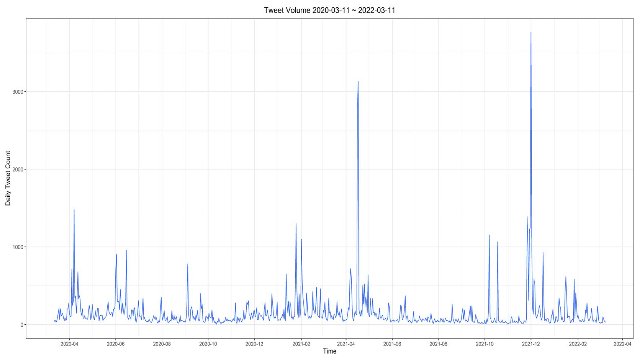The width and height of the screenshot is (644, 361).
Task: Click the x-axis tick label "2021-12"
Action: [531, 344]
